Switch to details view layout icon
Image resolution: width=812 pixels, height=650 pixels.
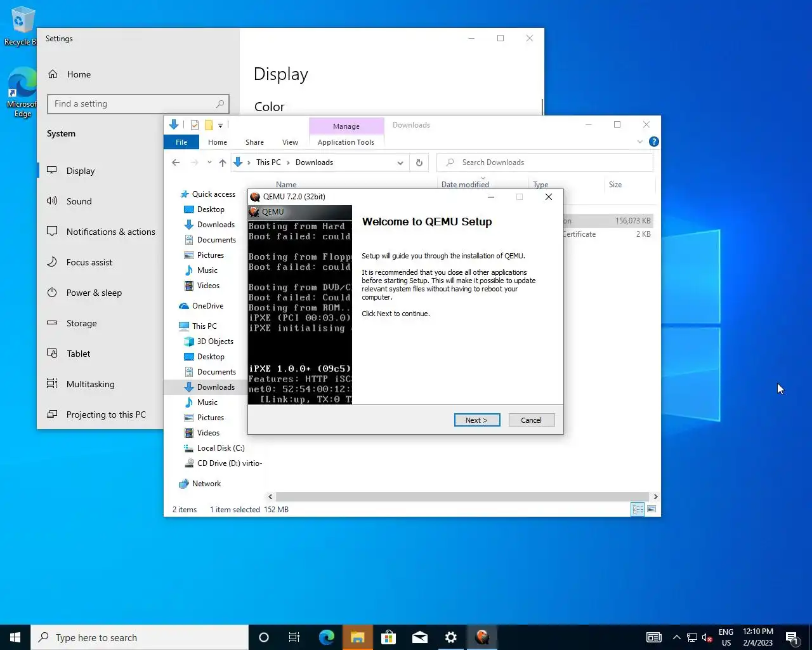(x=638, y=509)
